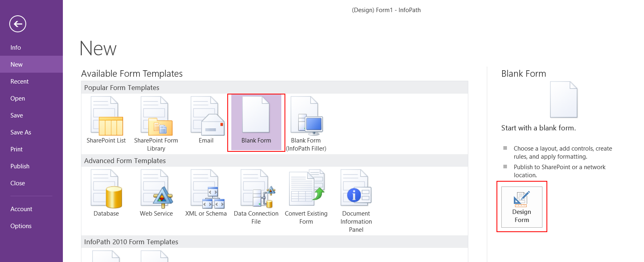Click the Blank Form preview thumbnail
The width and height of the screenshot is (644, 262).
pos(564,100)
